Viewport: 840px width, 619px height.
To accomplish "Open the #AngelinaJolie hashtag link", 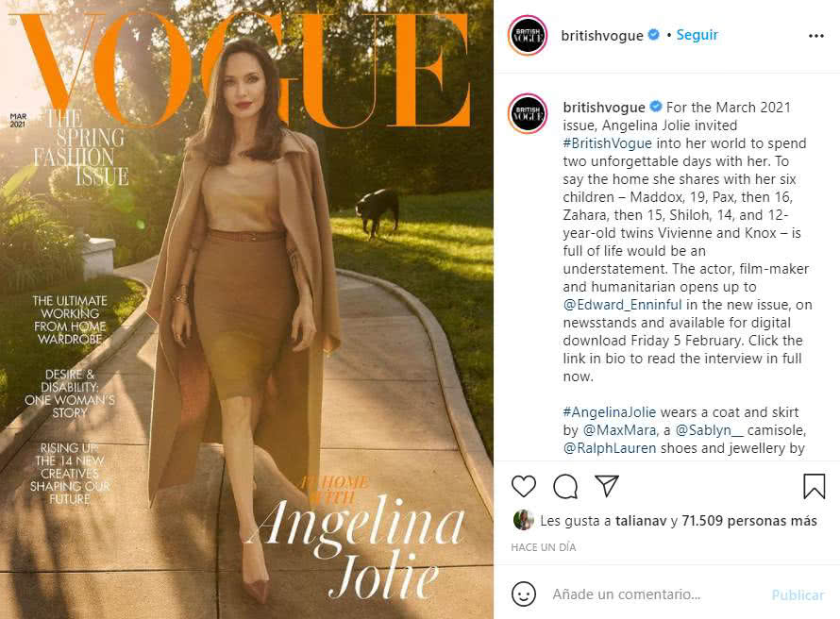I will click(x=609, y=412).
